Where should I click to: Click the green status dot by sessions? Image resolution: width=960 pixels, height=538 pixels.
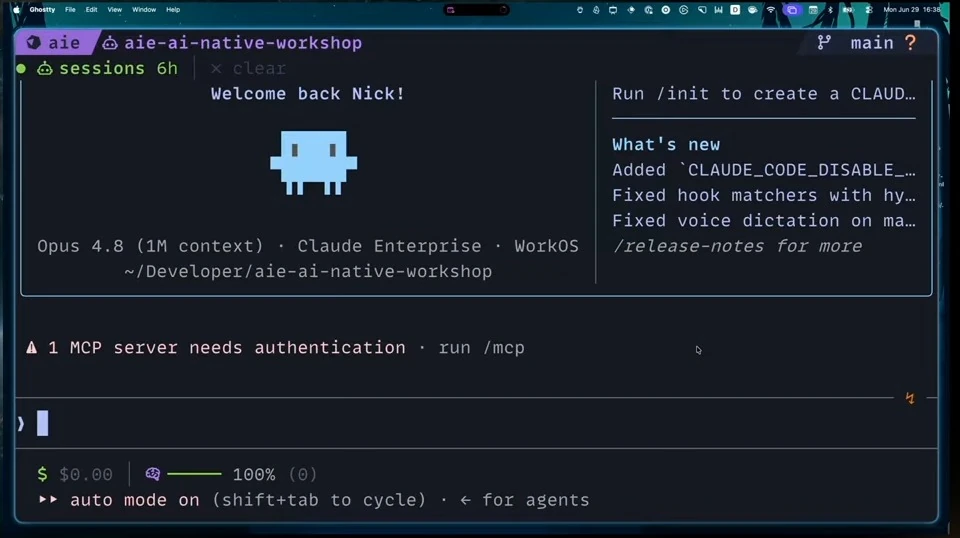pyautogui.click(x=21, y=69)
